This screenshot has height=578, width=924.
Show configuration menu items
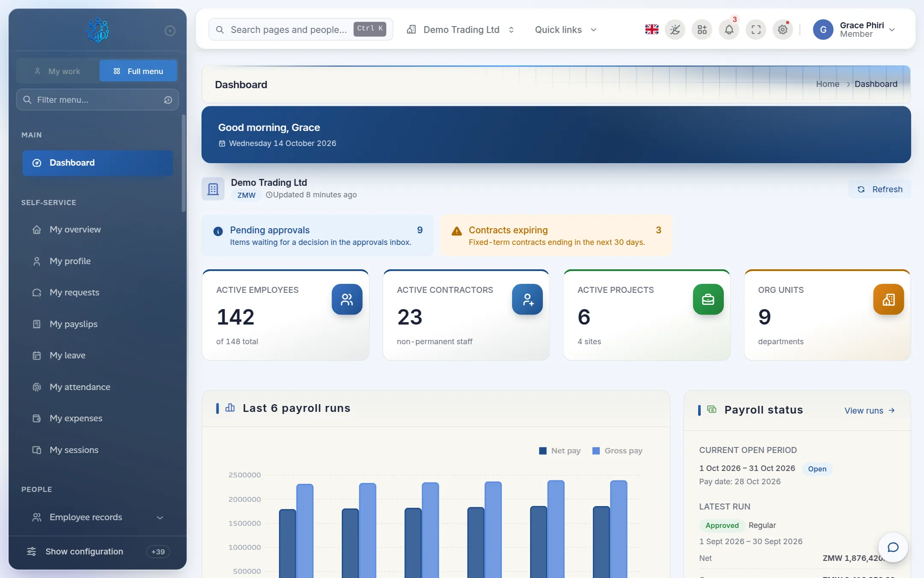pyautogui.click(x=98, y=551)
